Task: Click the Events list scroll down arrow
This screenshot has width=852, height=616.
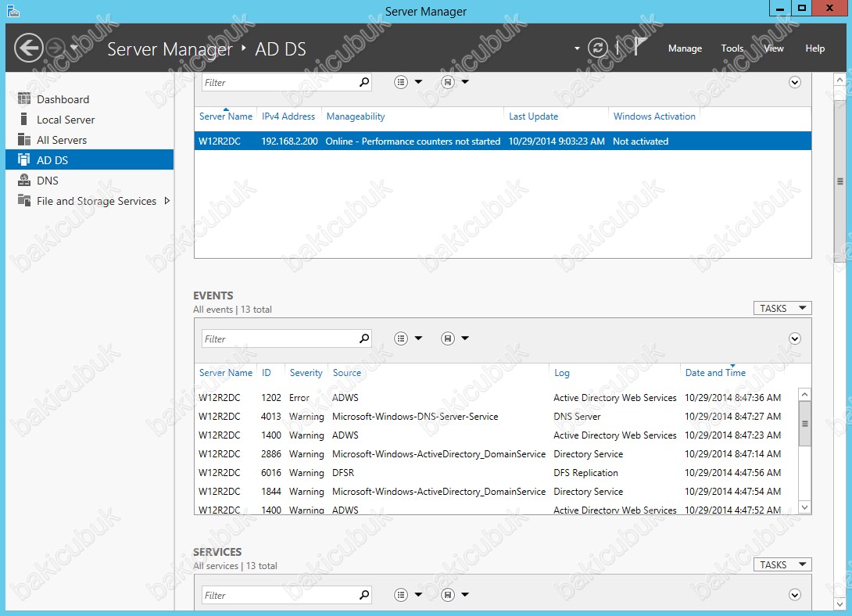Action: [x=805, y=507]
